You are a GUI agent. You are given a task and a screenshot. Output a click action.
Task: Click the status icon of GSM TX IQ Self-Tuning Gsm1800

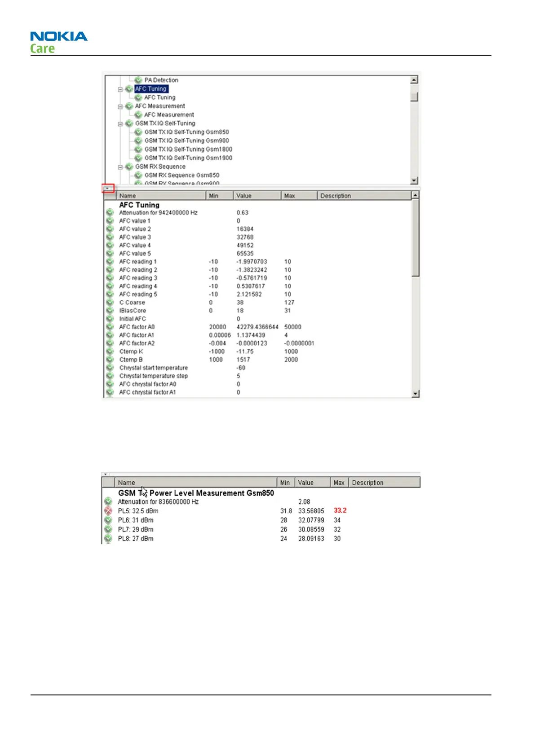click(x=138, y=149)
